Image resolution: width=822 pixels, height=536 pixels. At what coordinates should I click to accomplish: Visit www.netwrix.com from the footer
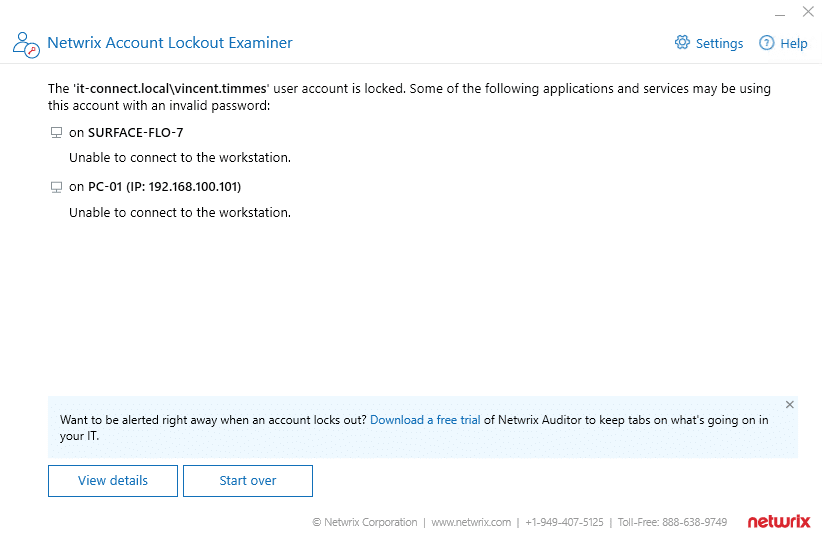point(471,522)
